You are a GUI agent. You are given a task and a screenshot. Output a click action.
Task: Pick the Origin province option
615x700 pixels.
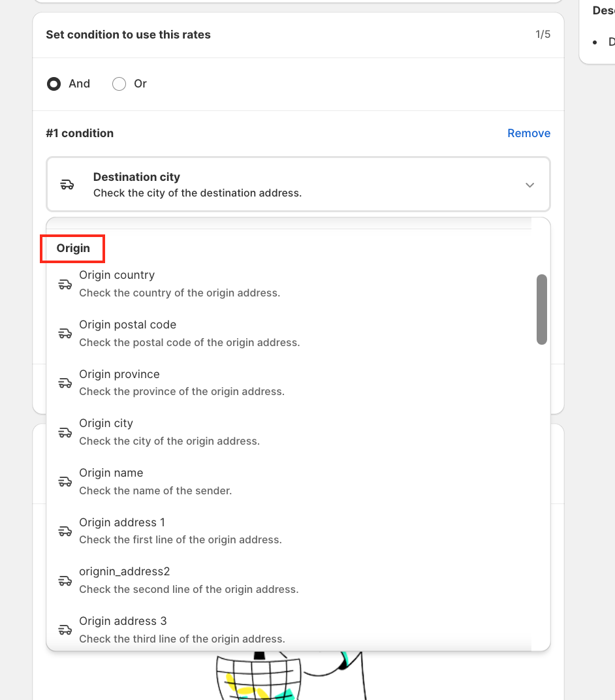(119, 375)
